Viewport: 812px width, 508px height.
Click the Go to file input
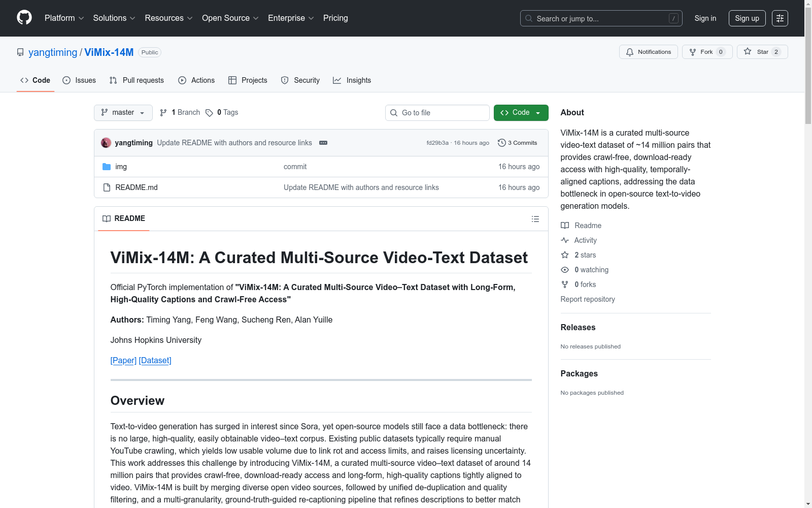[437, 113]
